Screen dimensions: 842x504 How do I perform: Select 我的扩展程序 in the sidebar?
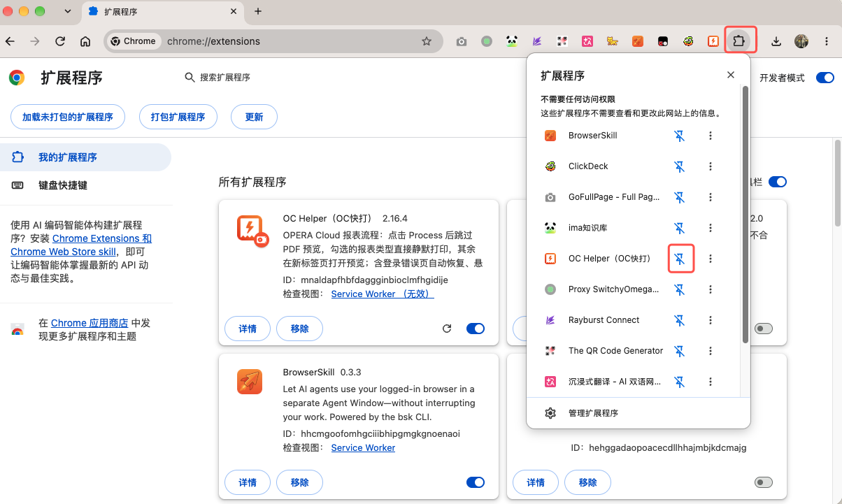click(85, 157)
